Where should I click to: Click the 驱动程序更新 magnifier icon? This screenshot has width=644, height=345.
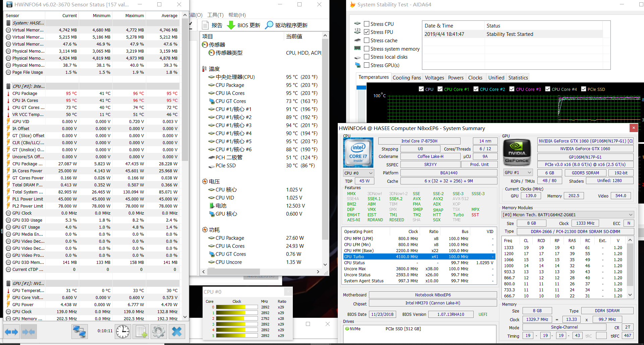pos(269,25)
